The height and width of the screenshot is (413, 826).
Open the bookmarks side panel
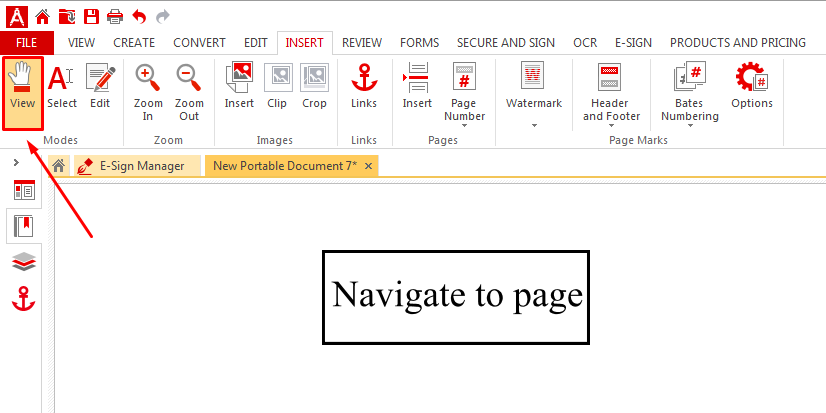(x=24, y=226)
